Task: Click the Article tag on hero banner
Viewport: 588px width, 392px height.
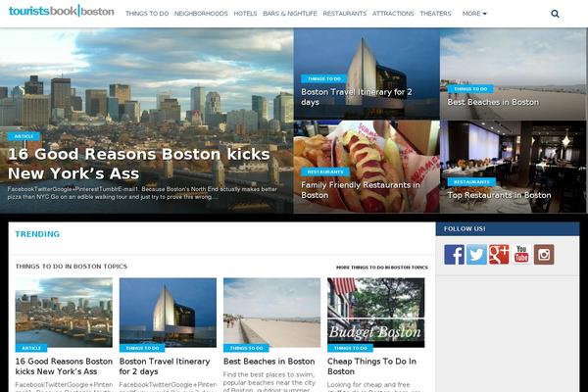Action: (x=24, y=136)
